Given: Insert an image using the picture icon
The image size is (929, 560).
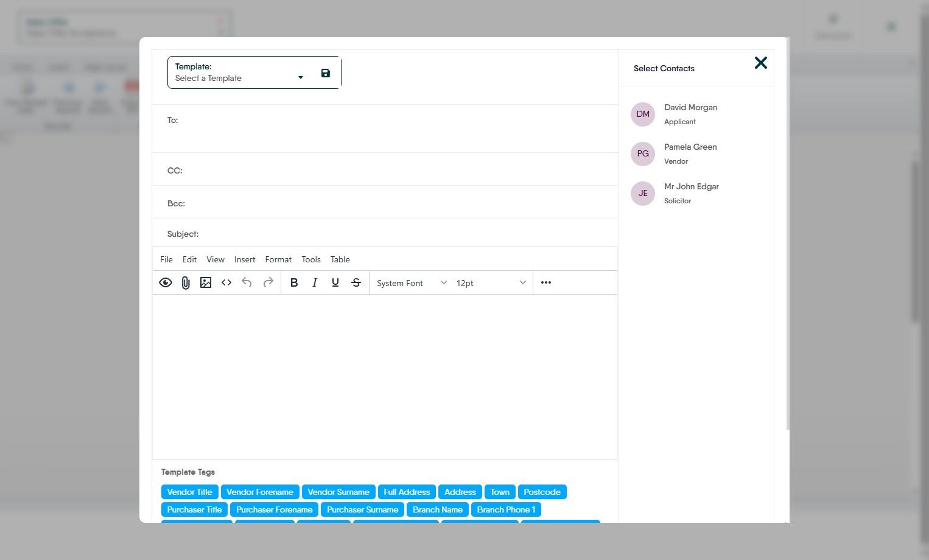Looking at the screenshot, I should (206, 282).
